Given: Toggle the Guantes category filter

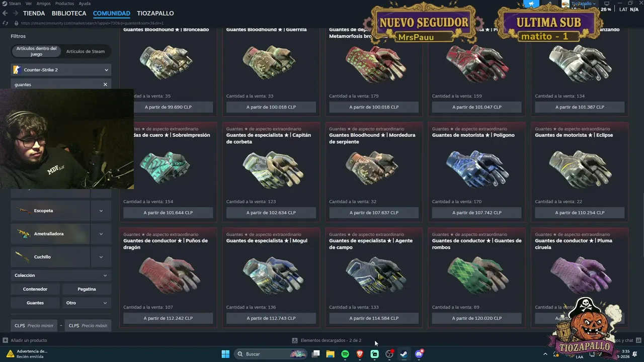Looking at the screenshot, I should [35, 303].
